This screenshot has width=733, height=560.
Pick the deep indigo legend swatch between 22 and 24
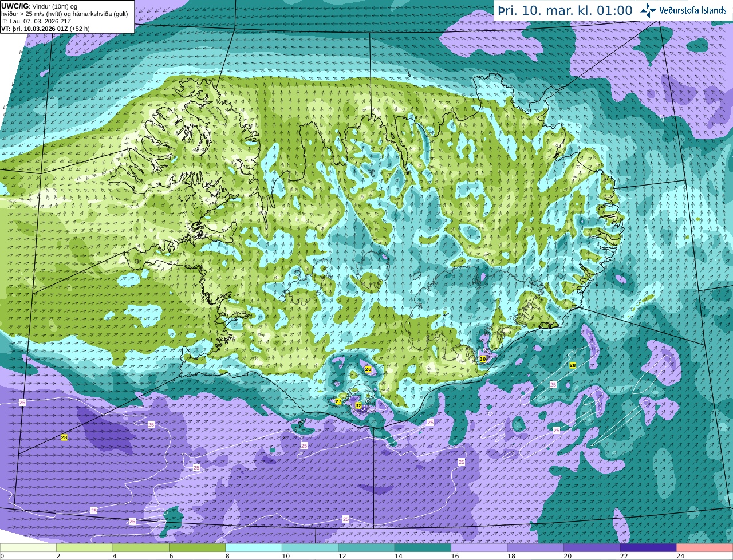click(x=648, y=548)
